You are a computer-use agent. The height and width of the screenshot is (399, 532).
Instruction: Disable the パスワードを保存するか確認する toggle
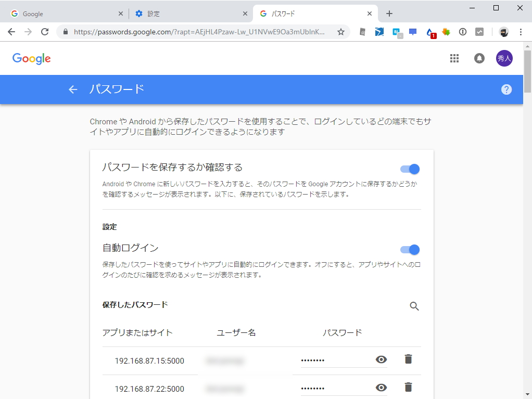(410, 169)
